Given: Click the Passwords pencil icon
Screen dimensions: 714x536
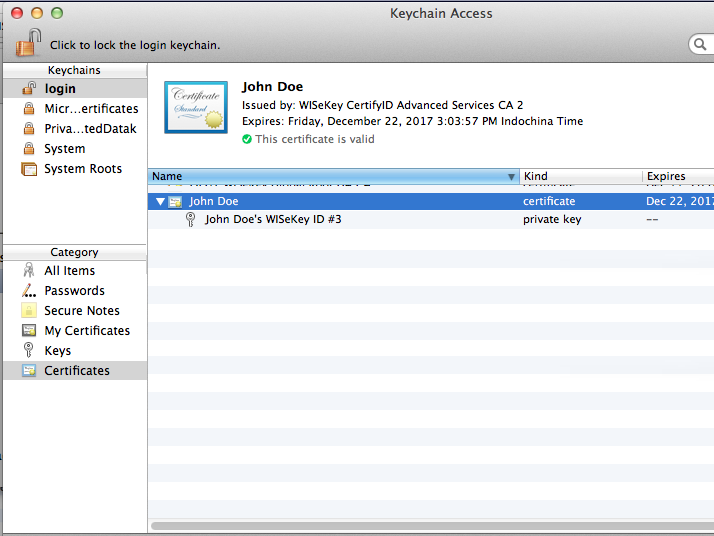Looking at the screenshot, I should [x=29, y=291].
